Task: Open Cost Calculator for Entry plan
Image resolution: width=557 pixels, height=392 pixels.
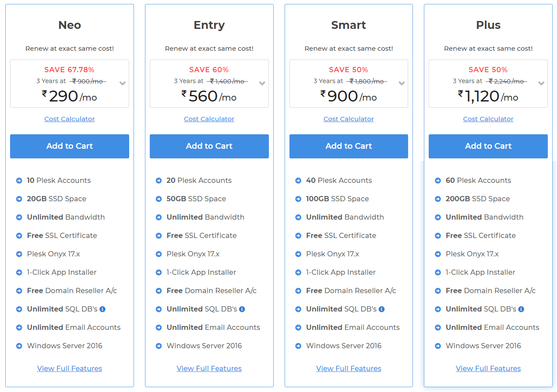Action: tap(209, 119)
